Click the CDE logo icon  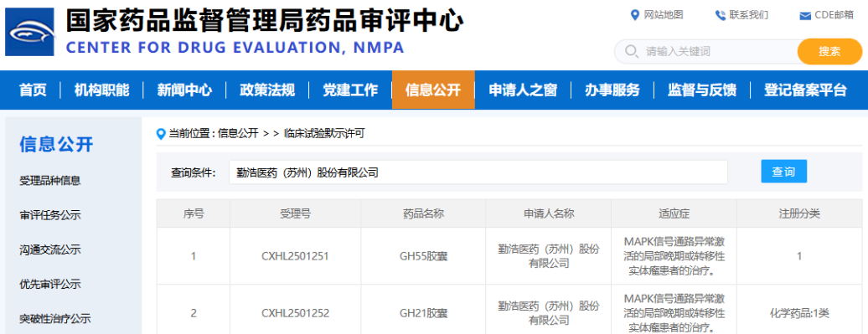click(30, 32)
